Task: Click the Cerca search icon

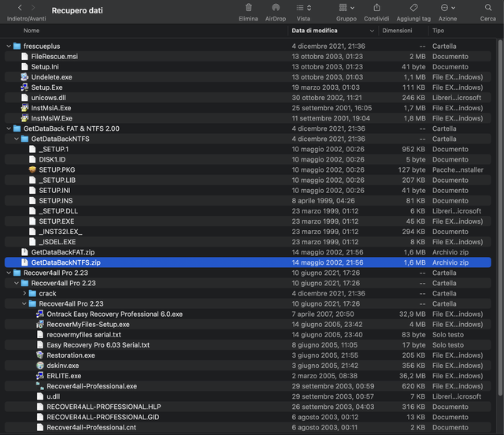Action: point(488,8)
